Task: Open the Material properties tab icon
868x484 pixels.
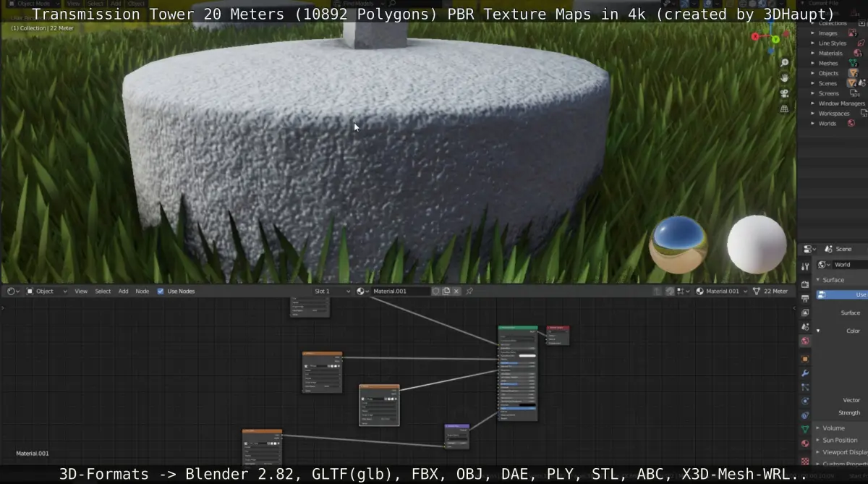Action: [805, 443]
